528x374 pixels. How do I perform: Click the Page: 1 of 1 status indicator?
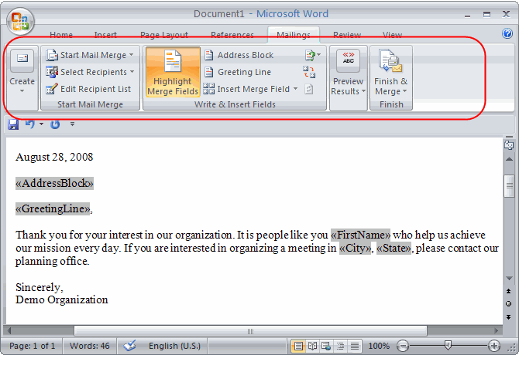32,346
